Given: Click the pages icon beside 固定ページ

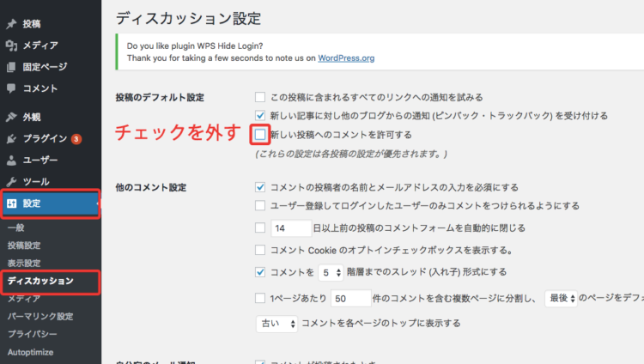Looking at the screenshot, I should (11, 66).
